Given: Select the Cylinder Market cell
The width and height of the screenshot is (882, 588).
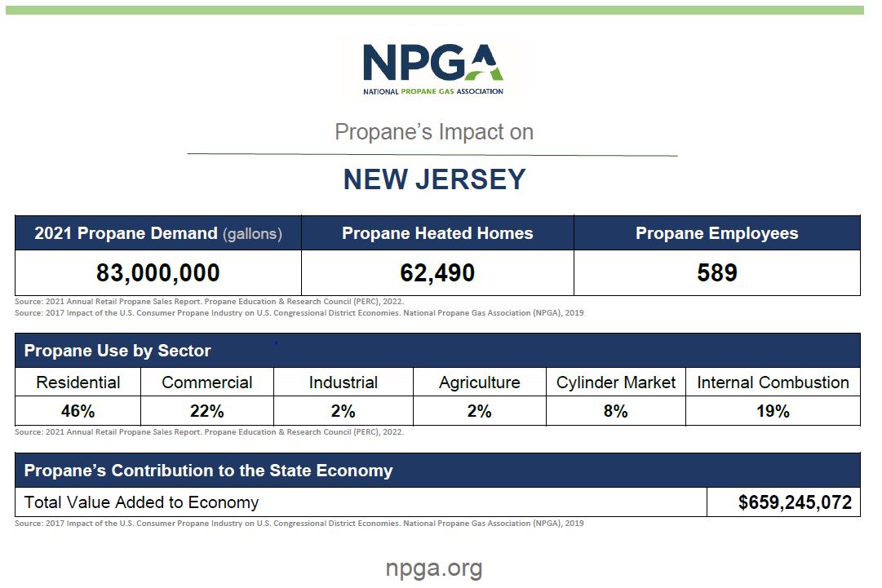Looking at the screenshot, I should 616,382.
